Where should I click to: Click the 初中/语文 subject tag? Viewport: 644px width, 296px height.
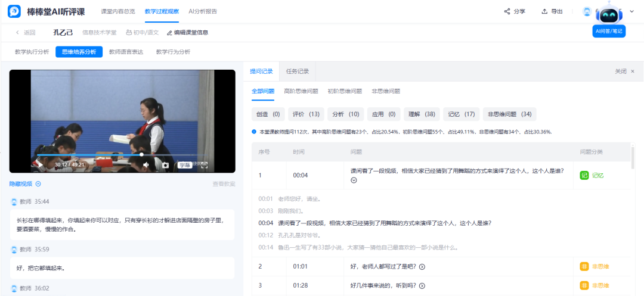(142, 32)
